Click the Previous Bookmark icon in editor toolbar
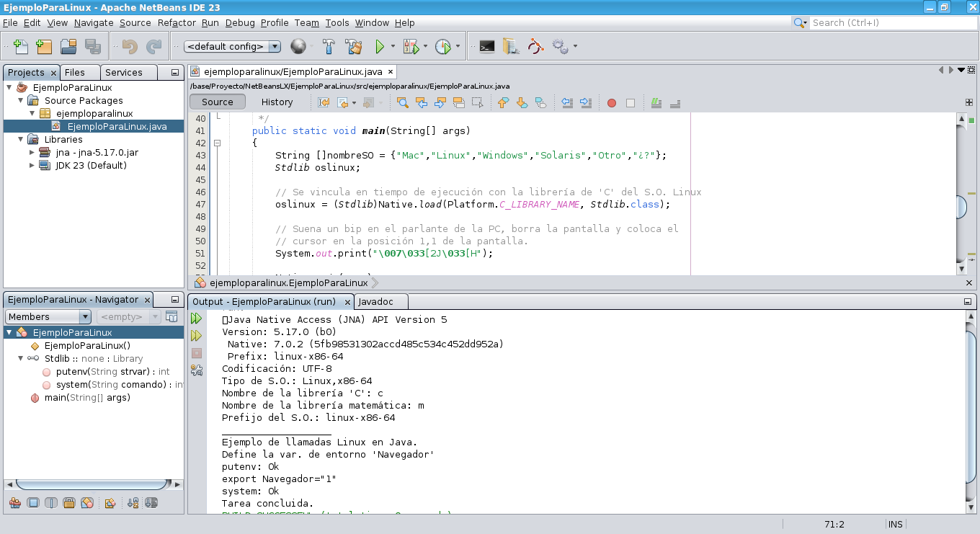The width and height of the screenshot is (980, 534). [x=504, y=102]
